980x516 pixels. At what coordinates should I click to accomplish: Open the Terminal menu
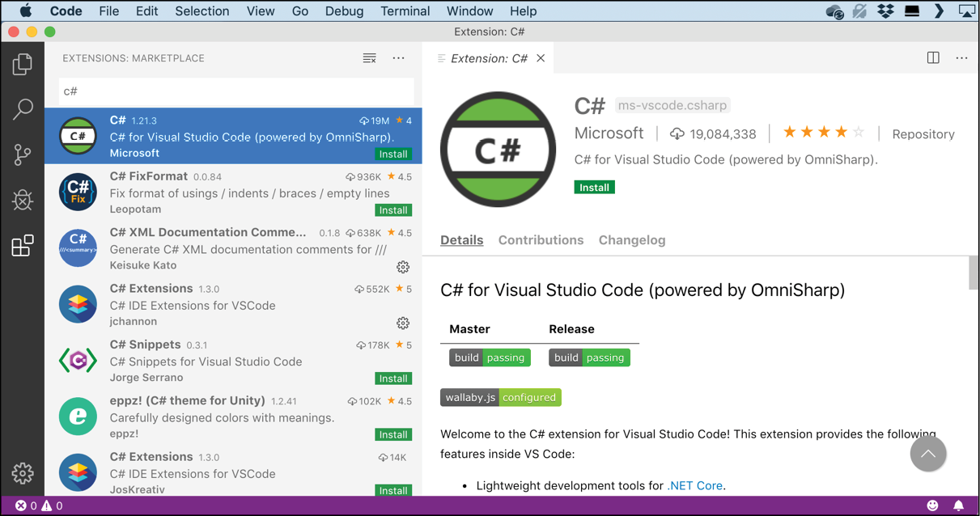tap(405, 11)
